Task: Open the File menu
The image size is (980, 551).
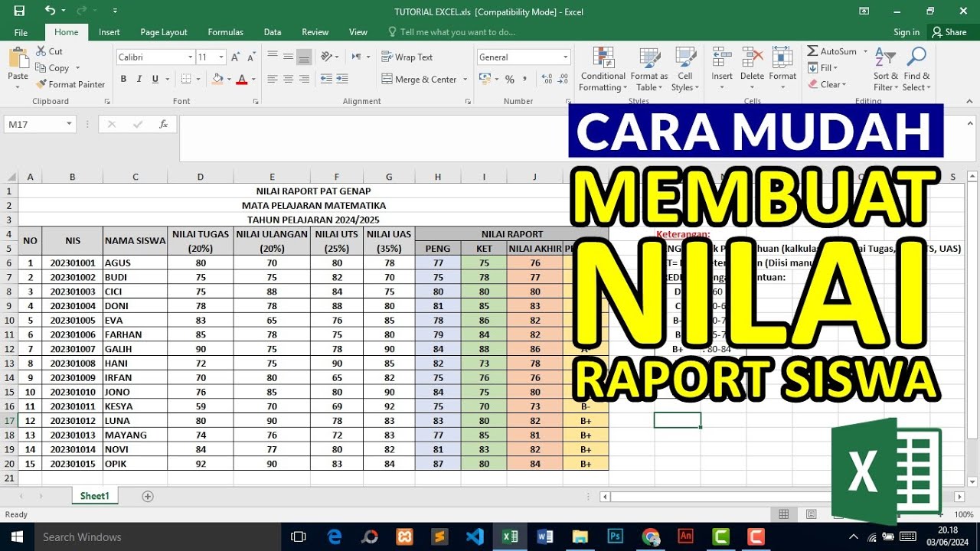Action: pos(21,32)
